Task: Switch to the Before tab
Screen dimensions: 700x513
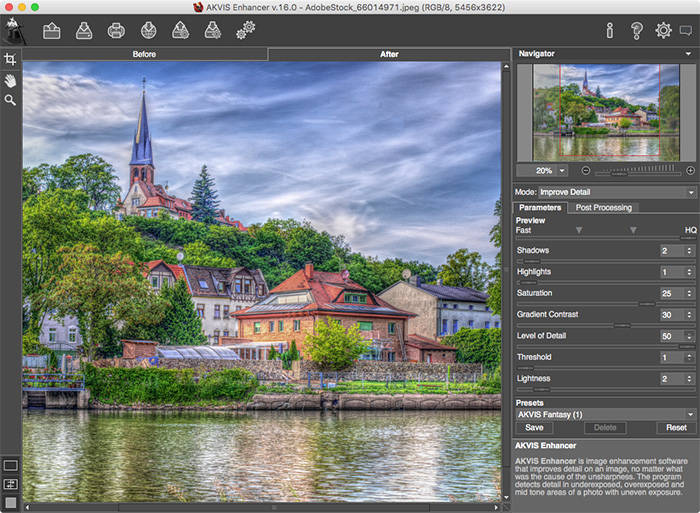Action: pos(145,54)
